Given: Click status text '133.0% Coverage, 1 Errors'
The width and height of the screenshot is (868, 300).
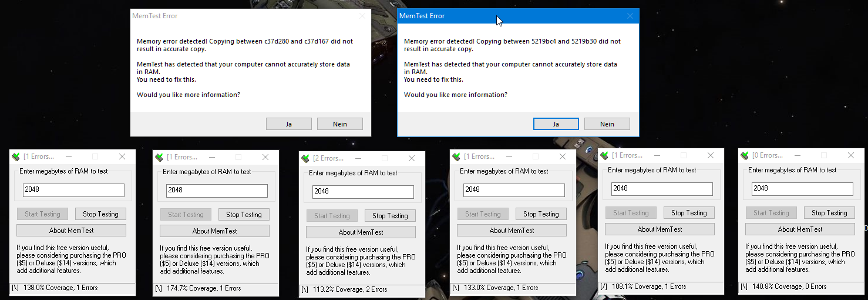Looking at the screenshot, I should 501,288.
